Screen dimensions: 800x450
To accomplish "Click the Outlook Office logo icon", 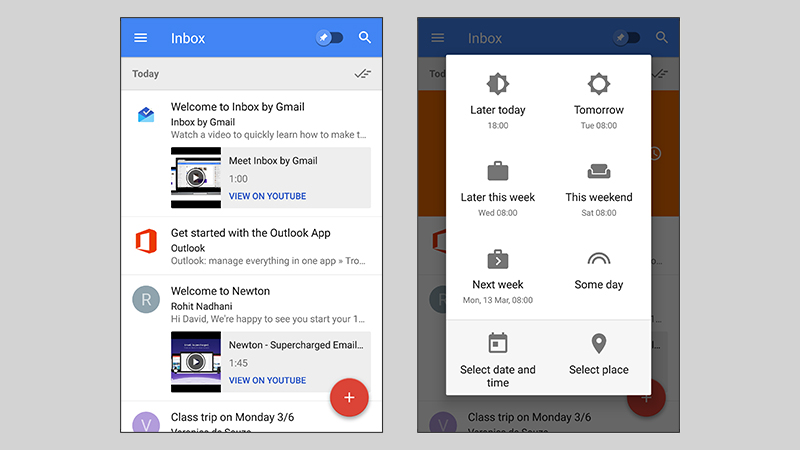I will [146, 241].
